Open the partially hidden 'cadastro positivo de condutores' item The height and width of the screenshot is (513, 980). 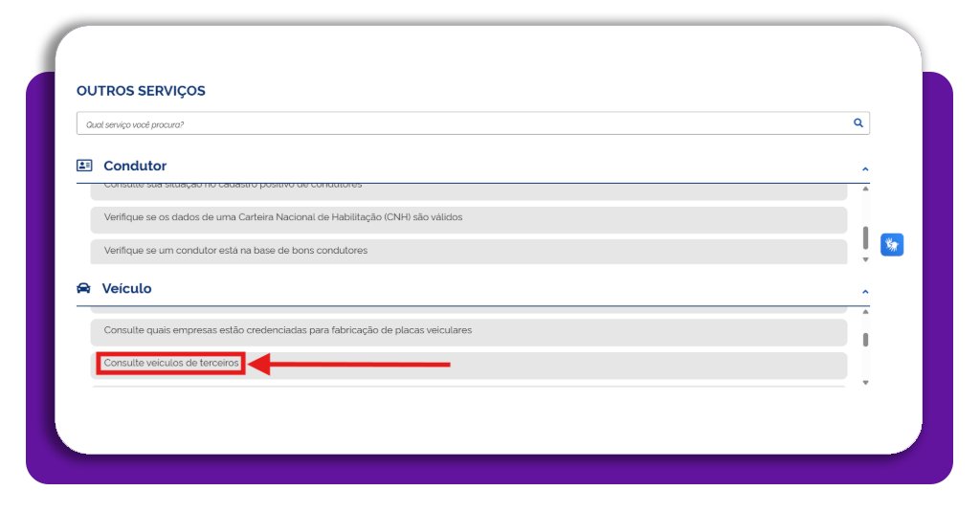(x=233, y=186)
